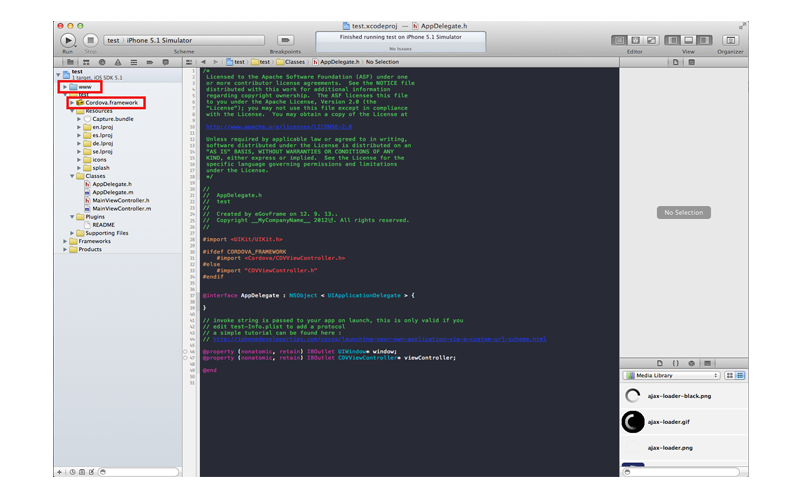Open the Apache license URL link

(278, 127)
